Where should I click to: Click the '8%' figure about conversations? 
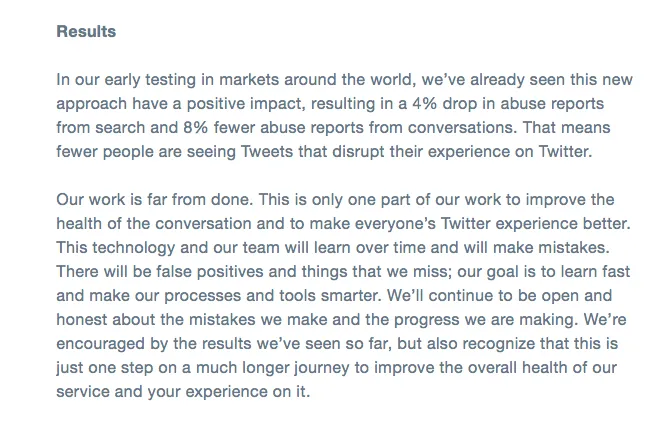(195, 127)
